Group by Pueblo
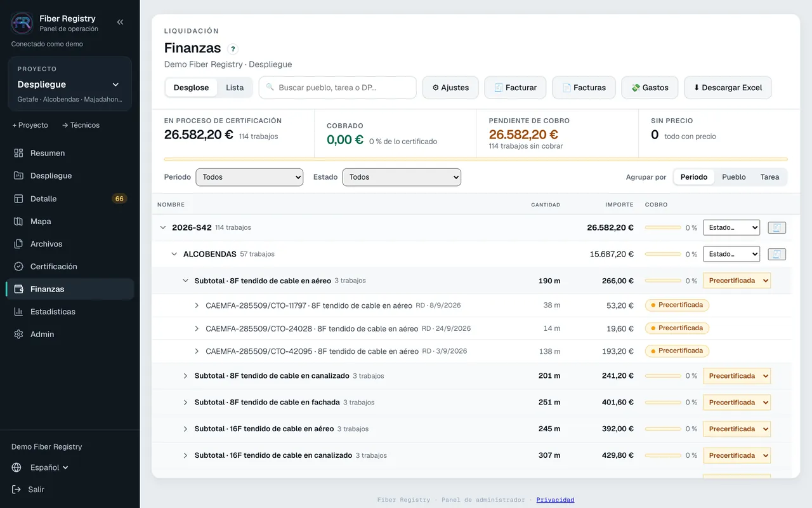This screenshot has width=812, height=508. [x=734, y=177]
